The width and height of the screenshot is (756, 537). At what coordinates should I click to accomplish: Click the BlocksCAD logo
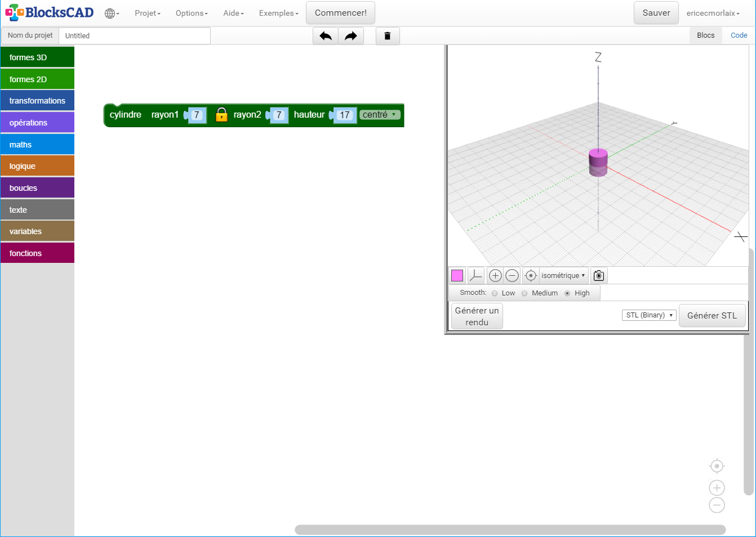50,12
